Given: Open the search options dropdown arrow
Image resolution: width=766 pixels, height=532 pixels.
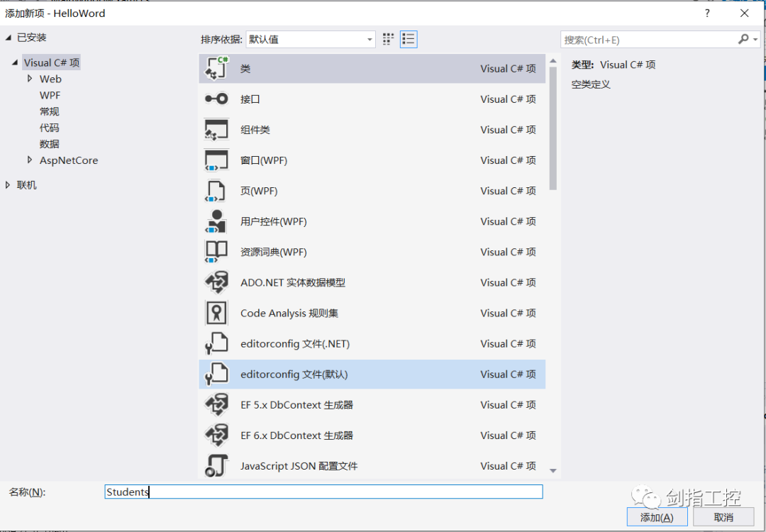Looking at the screenshot, I should point(756,40).
